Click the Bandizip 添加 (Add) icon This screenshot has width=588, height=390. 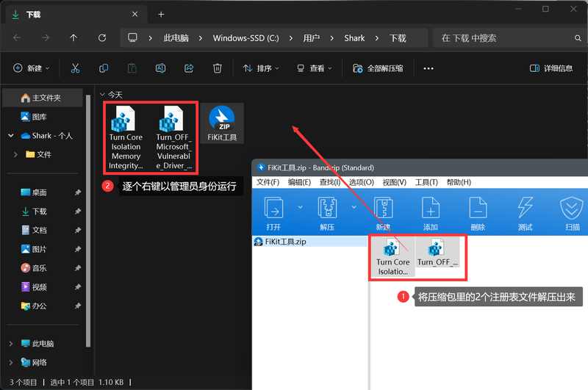coord(430,212)
